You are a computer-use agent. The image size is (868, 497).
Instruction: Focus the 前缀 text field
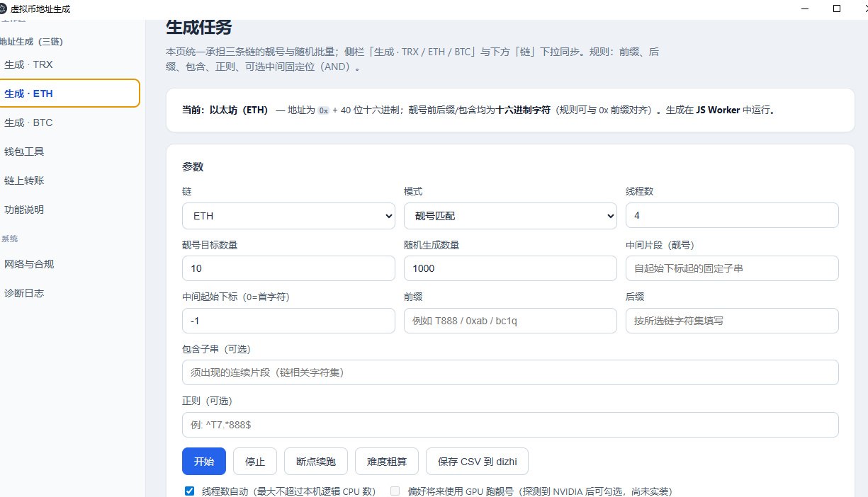click(x=510, y=321)
